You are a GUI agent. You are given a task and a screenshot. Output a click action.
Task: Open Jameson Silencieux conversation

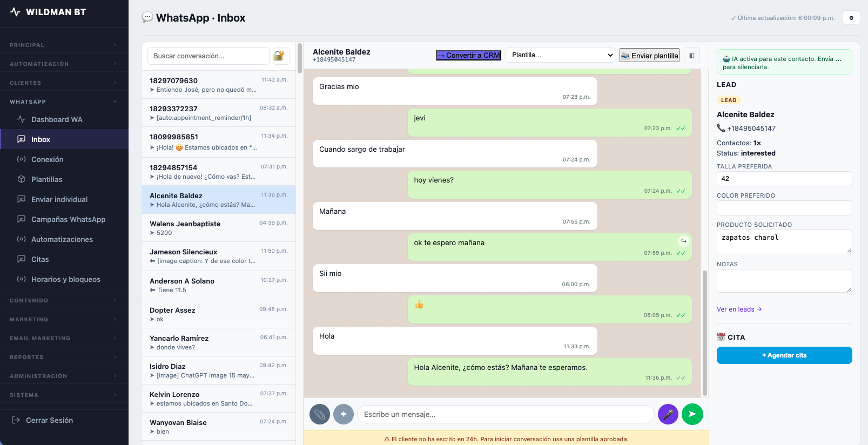click(x=219, y=257)
